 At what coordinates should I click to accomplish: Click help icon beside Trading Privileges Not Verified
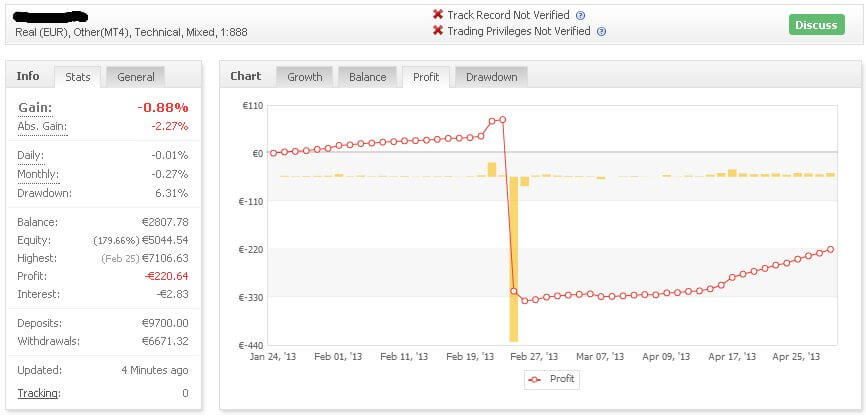[x=601, y=32]
